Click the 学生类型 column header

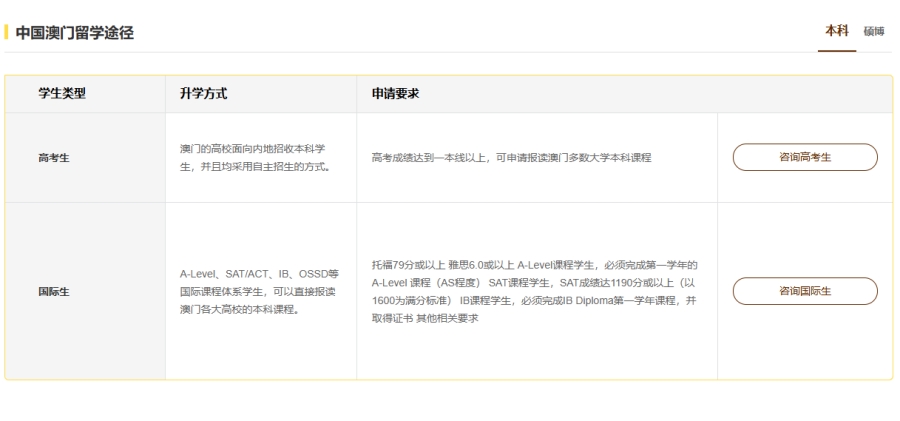pyautogui.click(x=62, y=94)
